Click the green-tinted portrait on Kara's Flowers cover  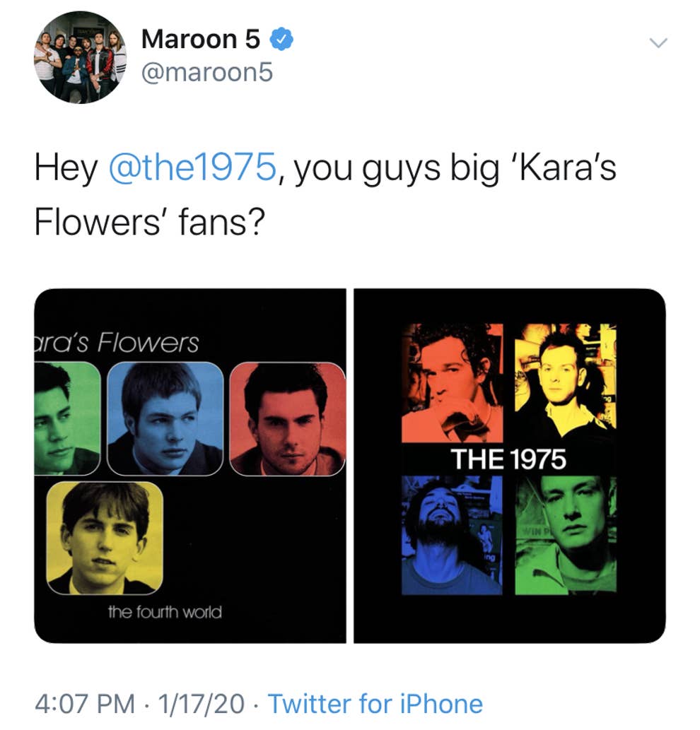[x=66, y=418]
